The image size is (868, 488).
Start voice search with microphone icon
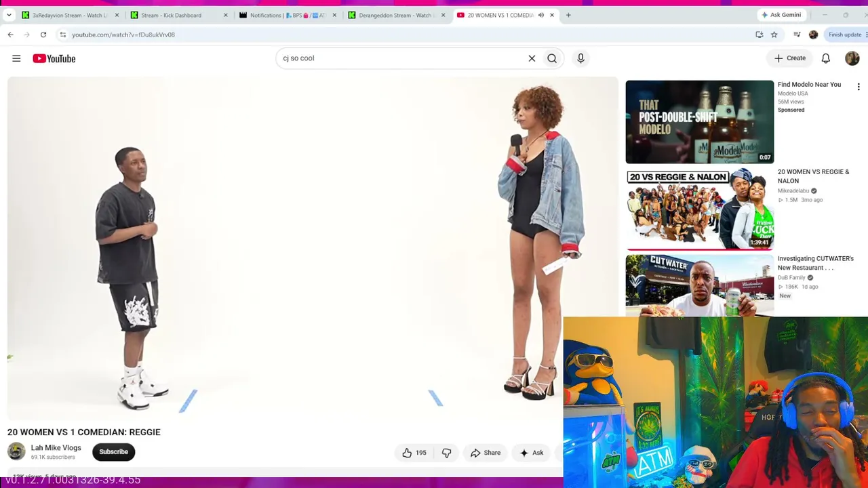(x=580, y=58)
